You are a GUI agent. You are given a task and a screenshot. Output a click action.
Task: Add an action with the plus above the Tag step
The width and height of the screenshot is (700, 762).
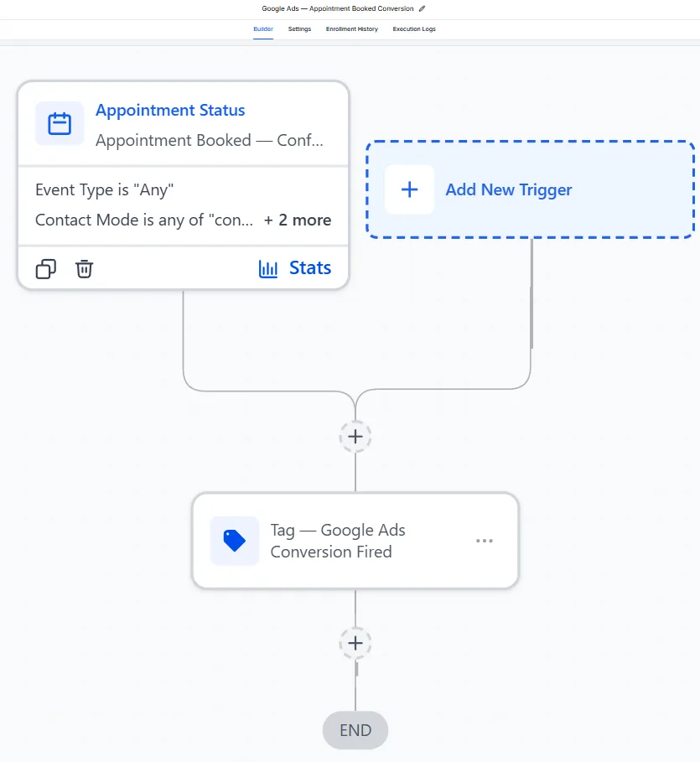355,437
